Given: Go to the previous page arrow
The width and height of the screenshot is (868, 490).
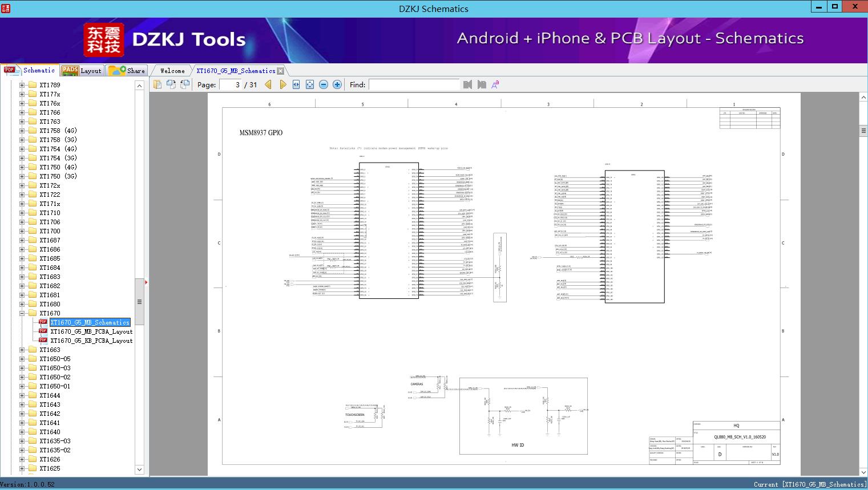Looking at the screenshot, I should (268, 84).
